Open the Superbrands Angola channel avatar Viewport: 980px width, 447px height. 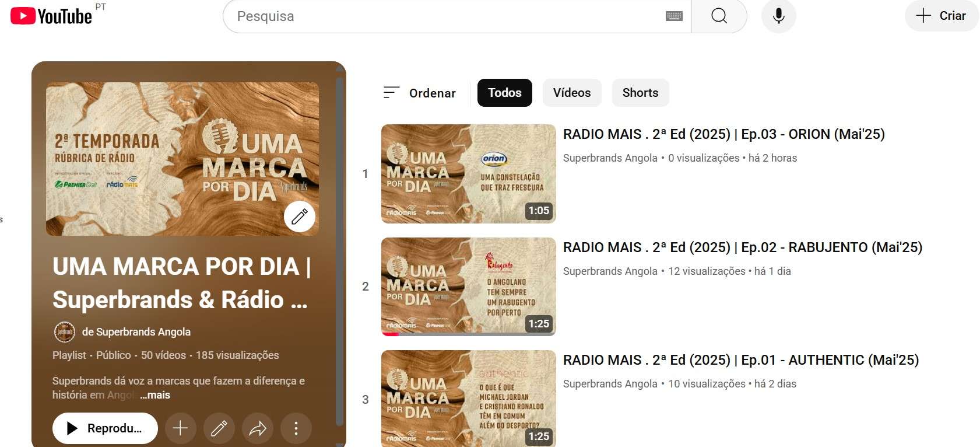click(x=65, y=331)
